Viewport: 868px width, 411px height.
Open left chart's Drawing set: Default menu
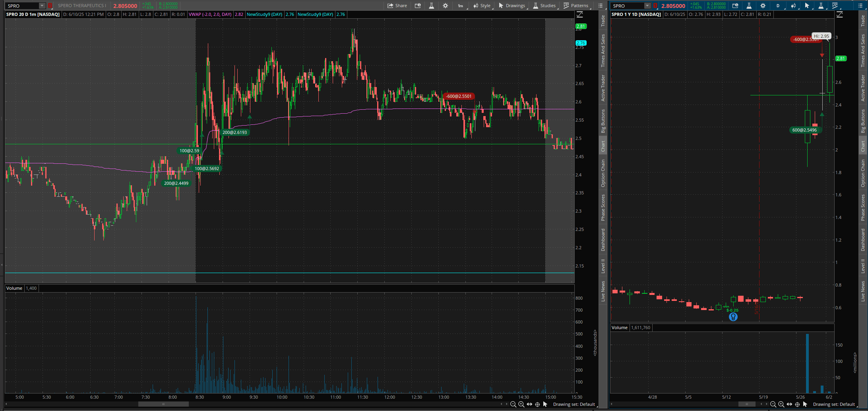(x=574, y=404)
